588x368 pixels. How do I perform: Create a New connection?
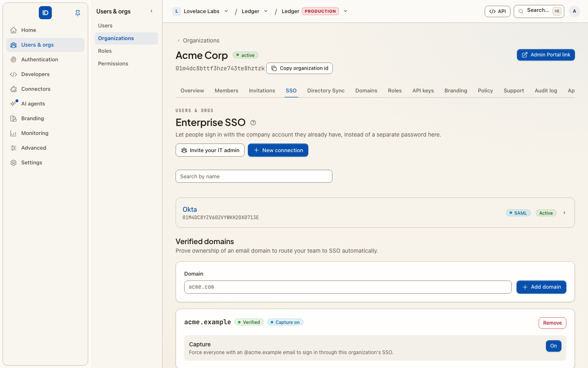click(278, 150)
